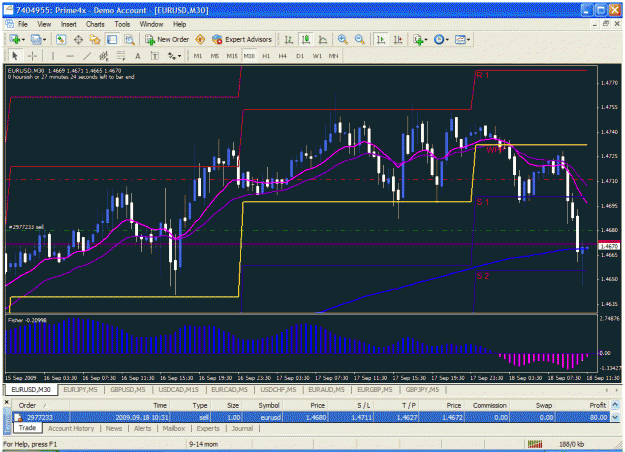The width and height of the screenshot is (625, 452).
Task: Switch to line chart display
Action: 323,39
